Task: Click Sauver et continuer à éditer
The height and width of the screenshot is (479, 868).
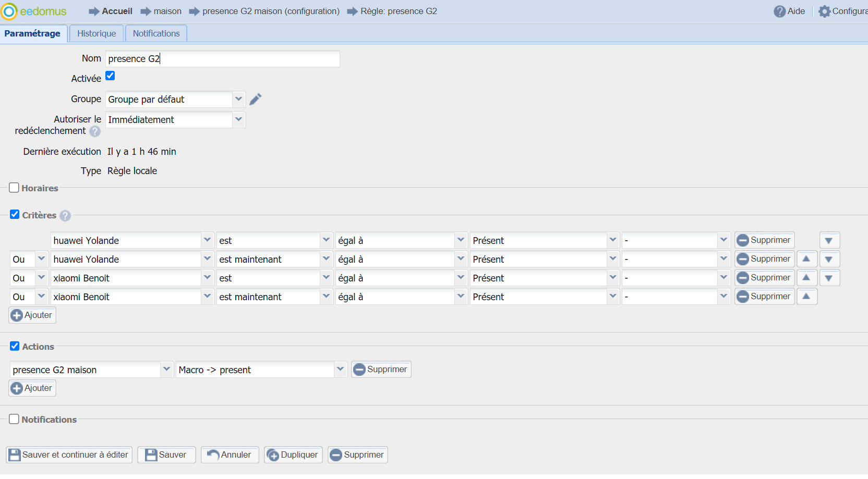Action: pos(69,455)
